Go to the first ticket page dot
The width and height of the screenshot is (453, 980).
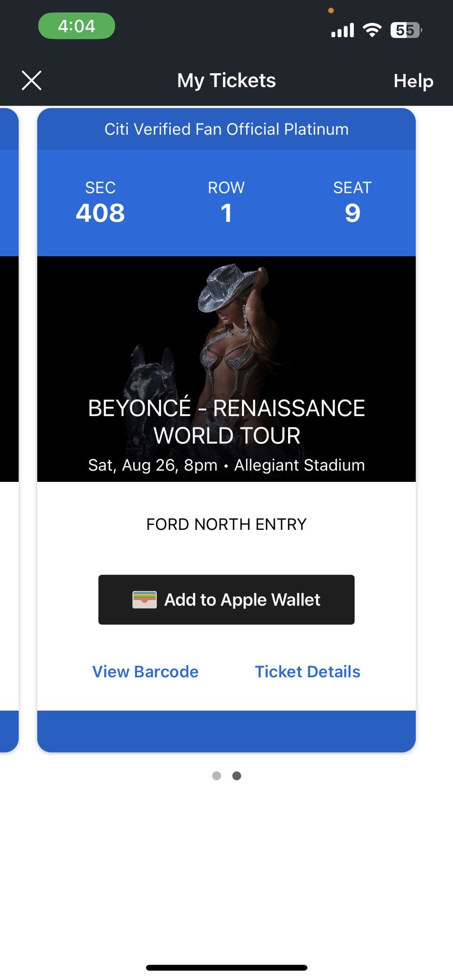[x=217, y=776]
